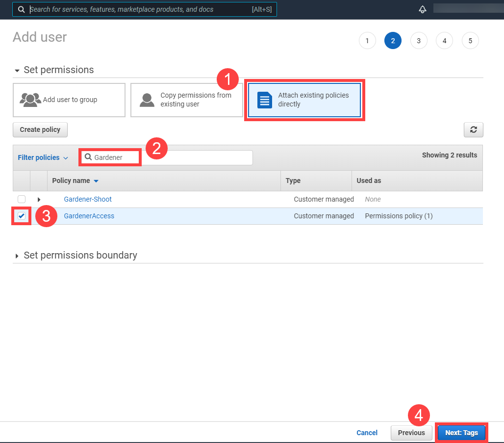Uncheck the GardenerAccess policy checkbox

22,216
